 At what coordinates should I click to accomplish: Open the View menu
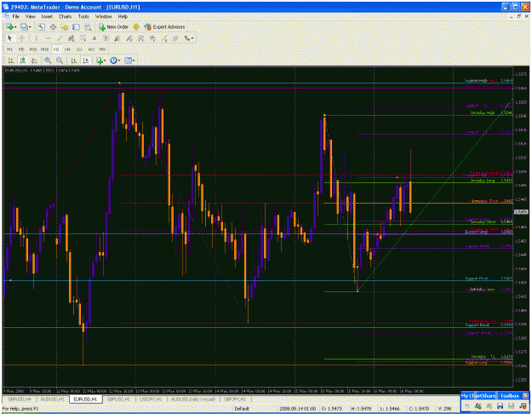coord(30,16)
